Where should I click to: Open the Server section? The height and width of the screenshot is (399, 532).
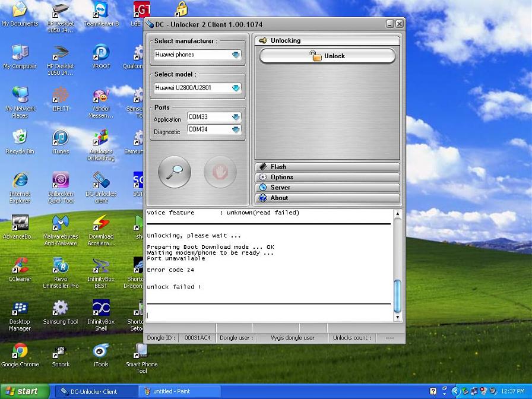pos(327,188)
